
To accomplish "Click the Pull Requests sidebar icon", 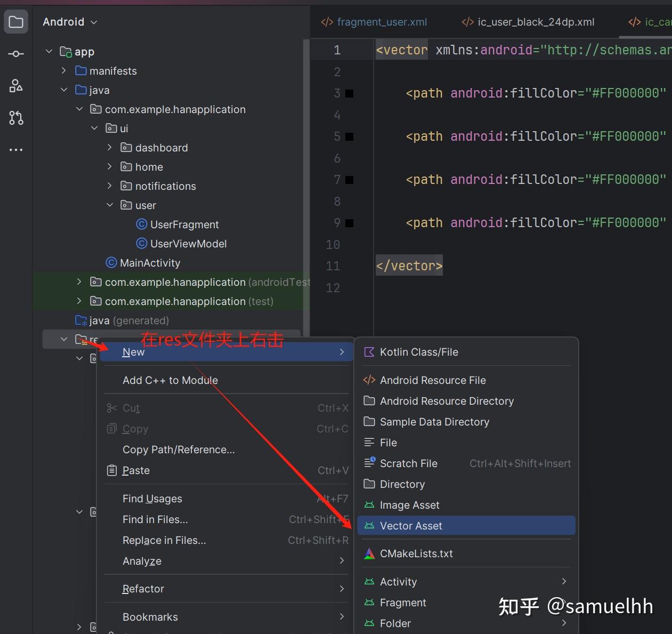I will coord(15,118).
